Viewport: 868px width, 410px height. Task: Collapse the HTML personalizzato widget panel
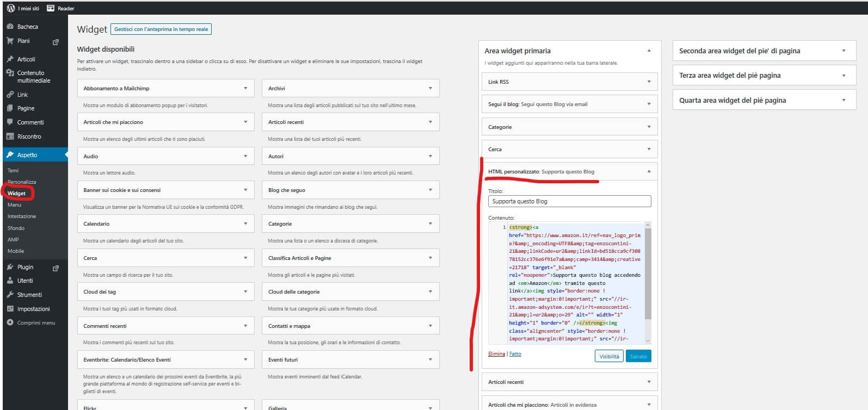[x=649, y=171]
